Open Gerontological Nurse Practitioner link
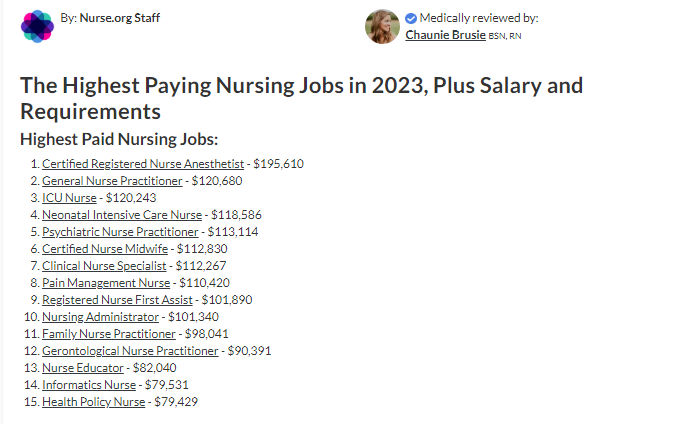This screenshot has width=675, height=424. point(130,351)
